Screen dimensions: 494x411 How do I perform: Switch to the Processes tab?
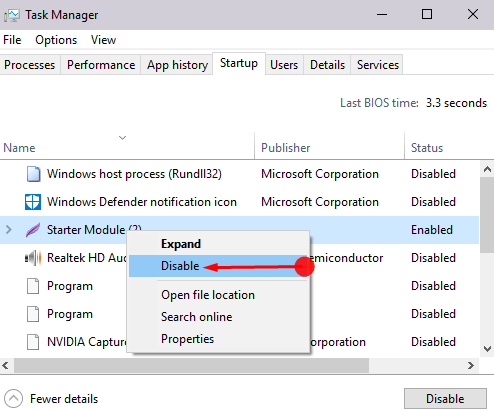[x=30, y=65]
